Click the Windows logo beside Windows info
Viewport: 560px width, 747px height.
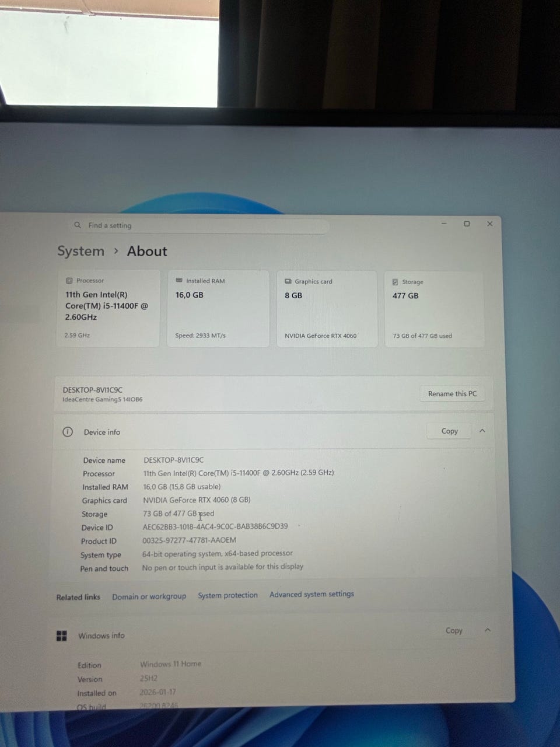click(61, 636)
